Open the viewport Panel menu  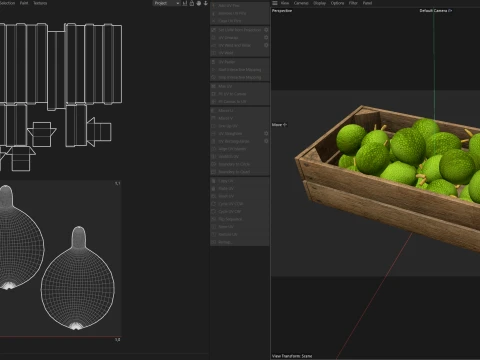click(x=367, y=3)
